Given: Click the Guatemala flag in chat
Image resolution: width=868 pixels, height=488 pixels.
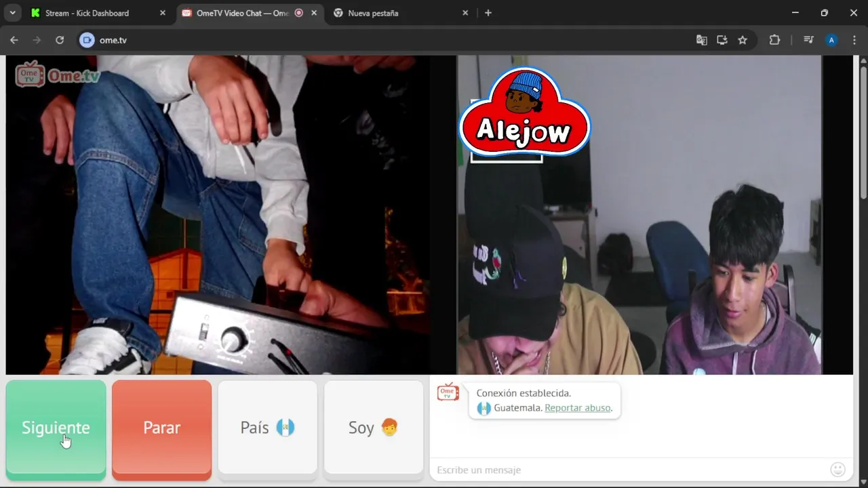Looking at the screenshot, I should point(484,408).
